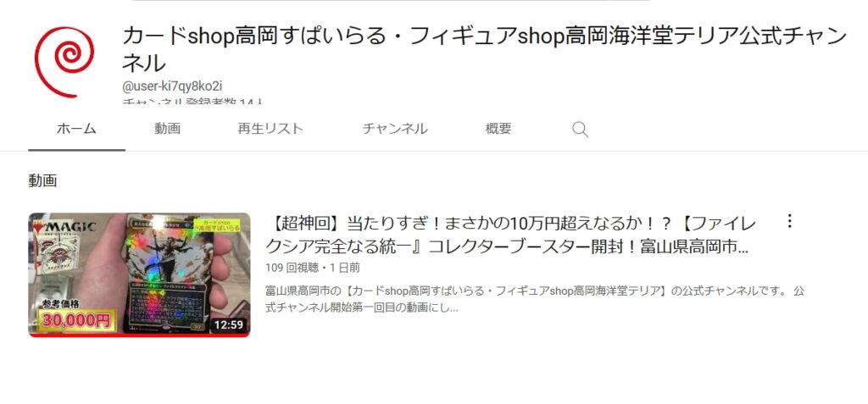Click the 1 日前 upload date
The image size is (868, 404).
point(345,268)
